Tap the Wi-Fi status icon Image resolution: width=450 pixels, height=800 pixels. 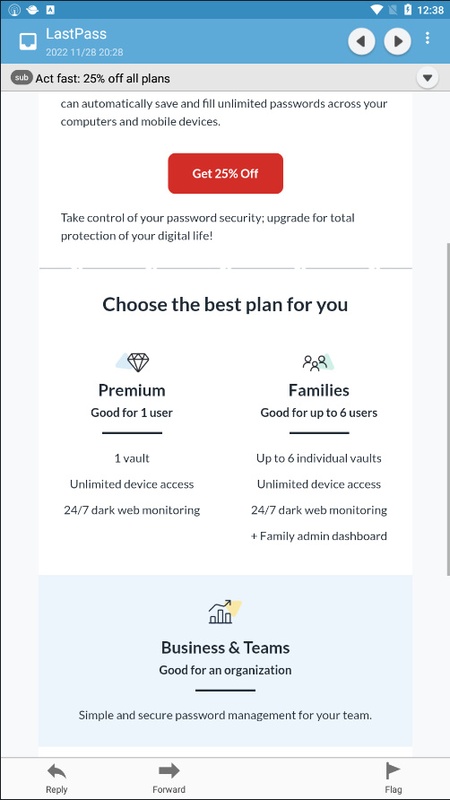click(x=377, y=10)
